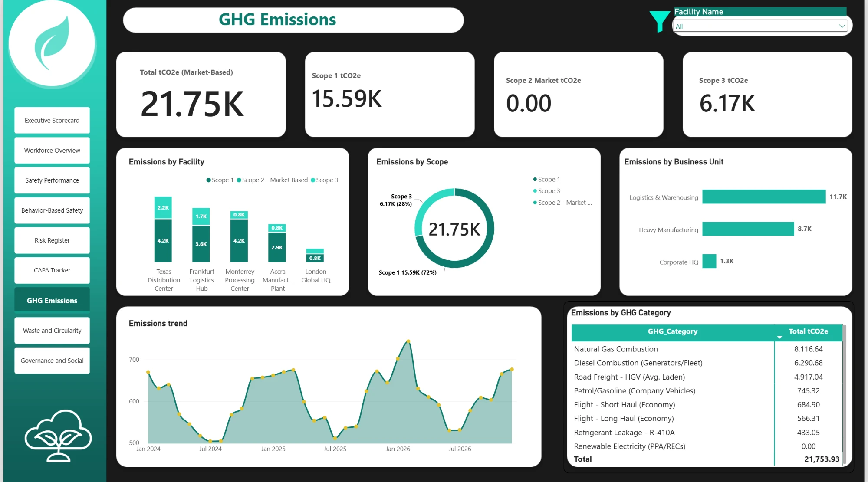Click the GHG category table scrollbar

click(x=844, y=394)
